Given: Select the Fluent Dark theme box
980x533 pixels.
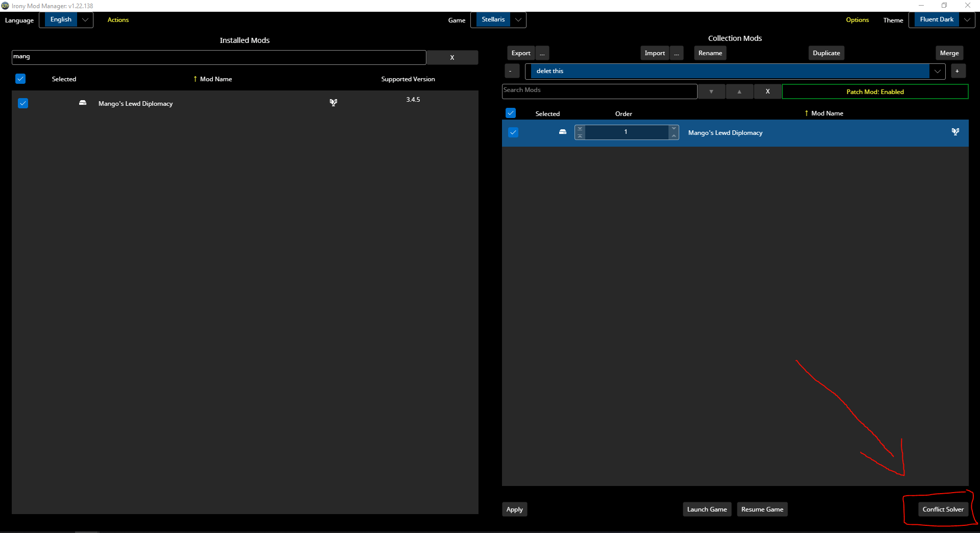Looking at the screenshot, I should (937, 19).
